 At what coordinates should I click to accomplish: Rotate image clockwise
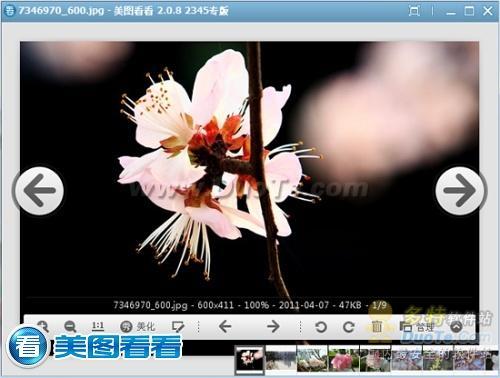coord(349,327)
